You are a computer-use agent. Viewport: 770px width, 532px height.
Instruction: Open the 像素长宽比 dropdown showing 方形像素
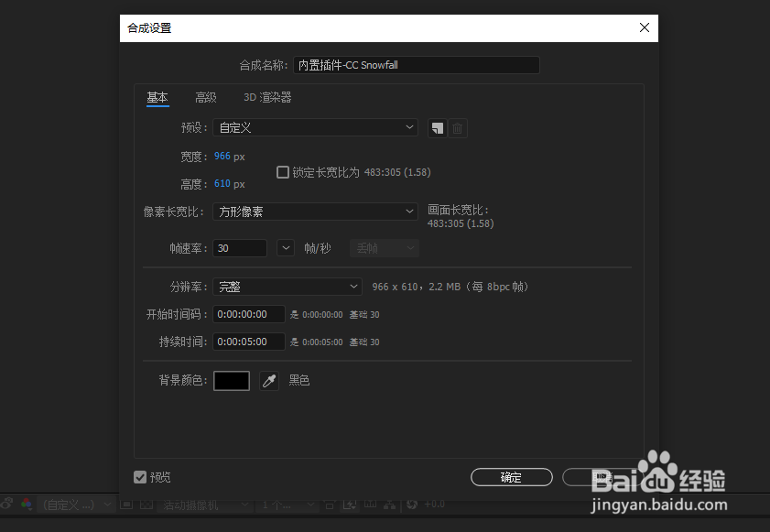[315, 212]
